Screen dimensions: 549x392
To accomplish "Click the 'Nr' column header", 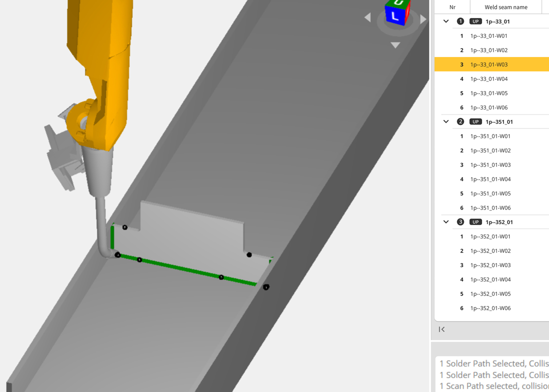I will 452,7.
